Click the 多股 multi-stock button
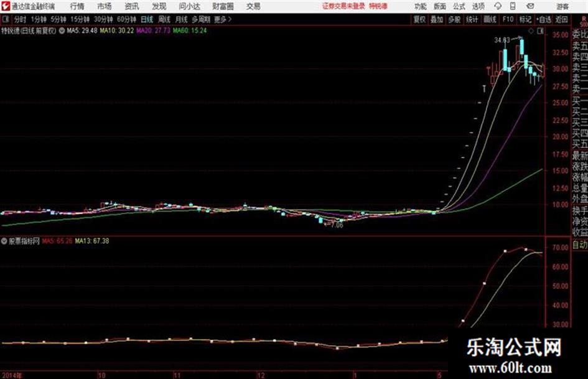Viewport: 588px width, 379px height. click(x=454, y=19)
